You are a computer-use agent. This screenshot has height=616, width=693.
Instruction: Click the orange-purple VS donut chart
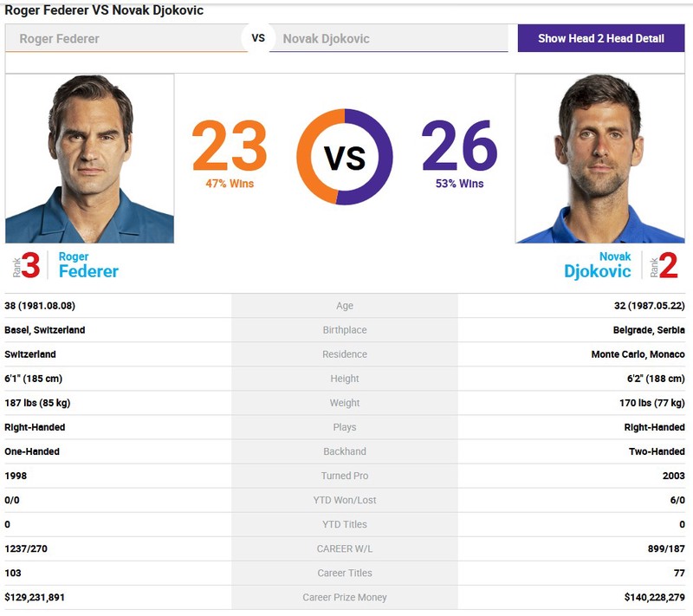[345, 157]
